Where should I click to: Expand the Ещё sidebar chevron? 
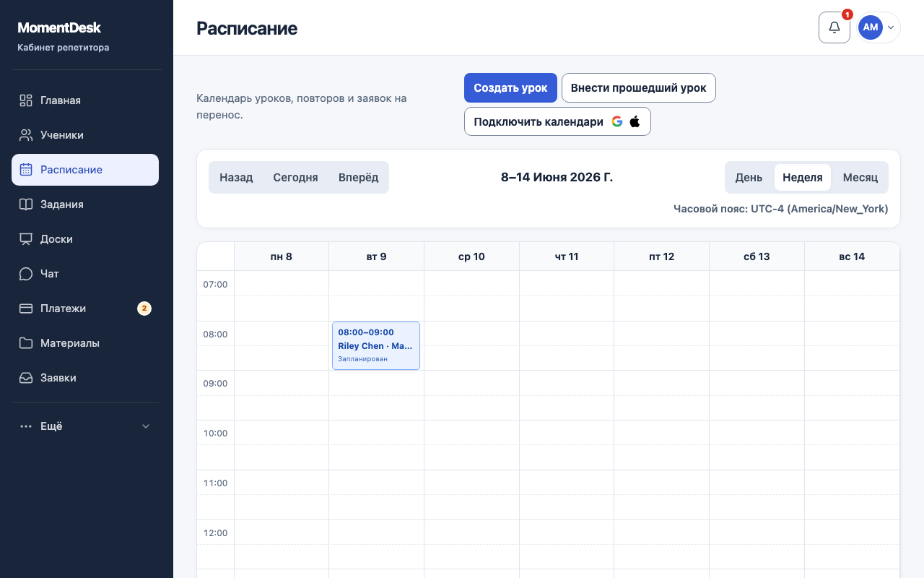click(x=146, y=426)
